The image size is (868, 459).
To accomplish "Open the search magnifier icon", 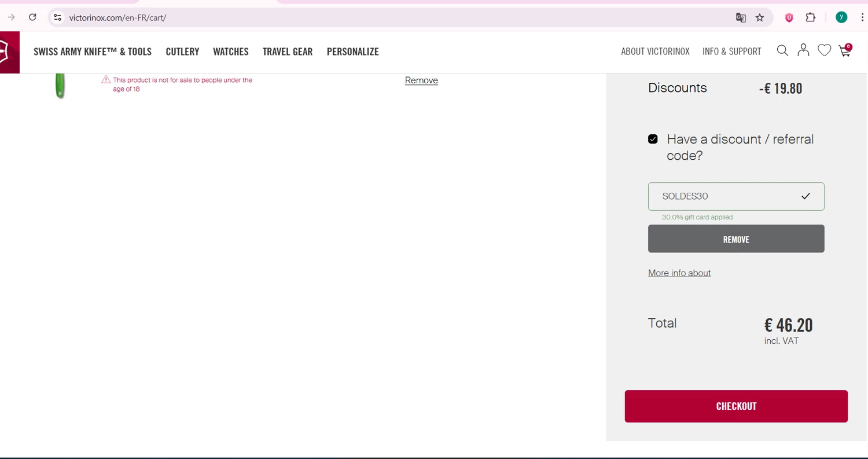I will (x=782, y=51).
